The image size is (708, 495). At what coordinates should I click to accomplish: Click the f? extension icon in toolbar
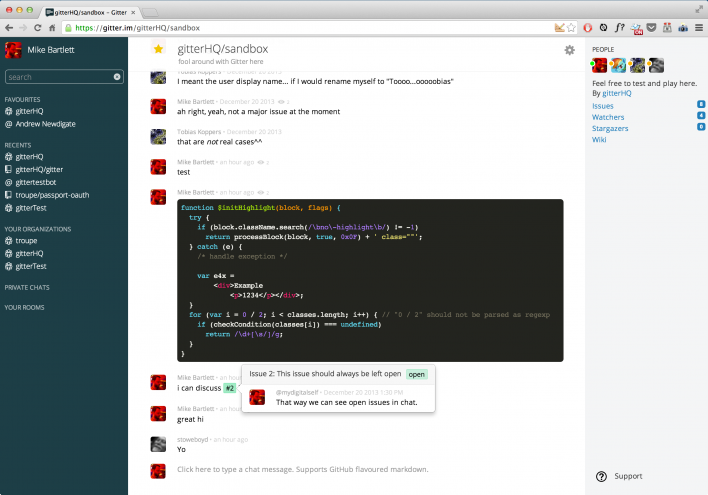click(620, 28)
